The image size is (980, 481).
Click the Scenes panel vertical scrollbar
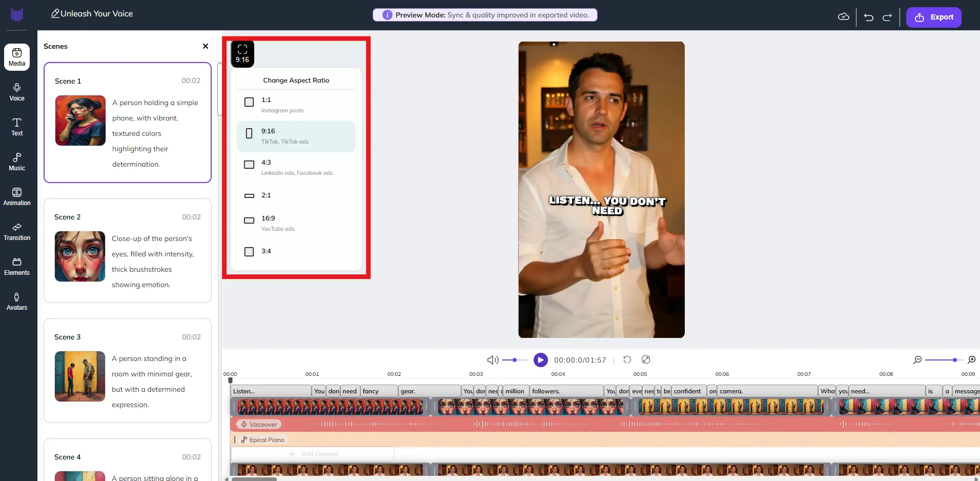point(220,90)
